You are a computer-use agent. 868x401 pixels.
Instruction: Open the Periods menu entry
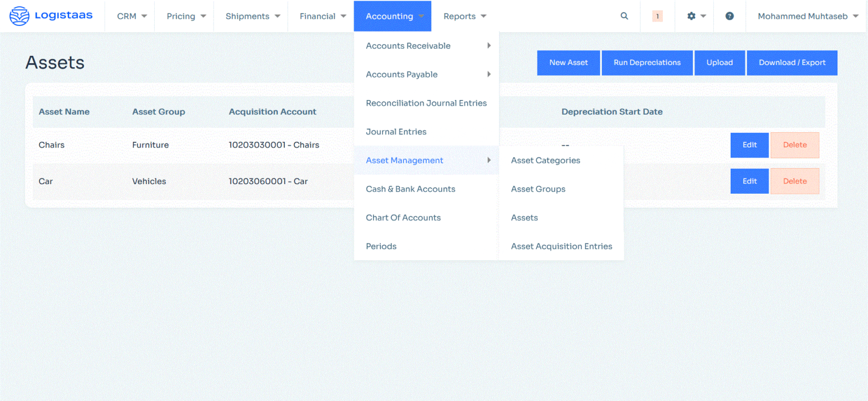click(x=381, y=246)
